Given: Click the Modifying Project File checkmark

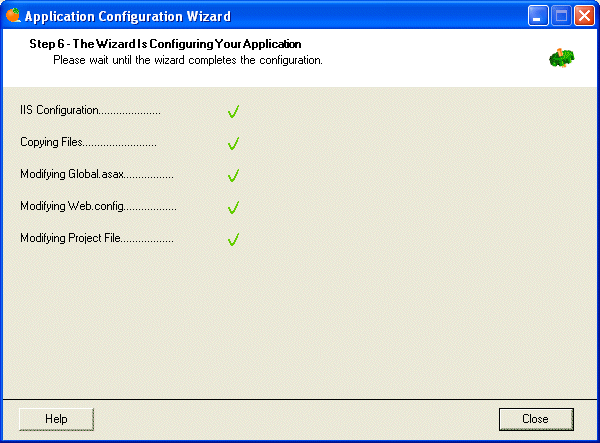Looking at the screenshot, I should pyautogui.click(x=233, y=240).
